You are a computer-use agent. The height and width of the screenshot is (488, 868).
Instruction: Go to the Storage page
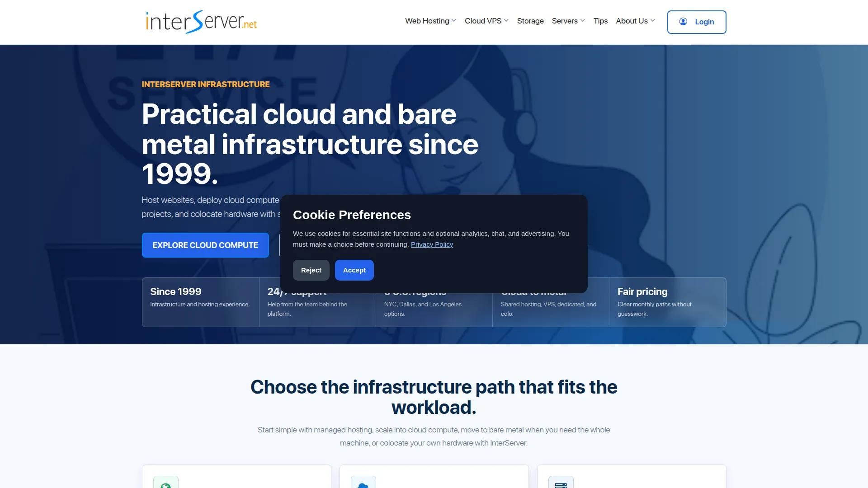pos(530,21)
